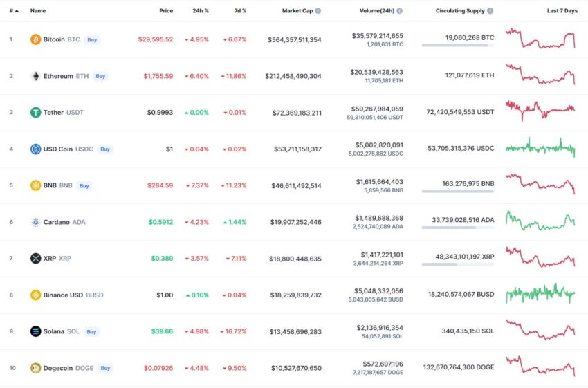Click the Buy button next to Ethereum
This screenshot has height=388, width=588.
[100, 76]
